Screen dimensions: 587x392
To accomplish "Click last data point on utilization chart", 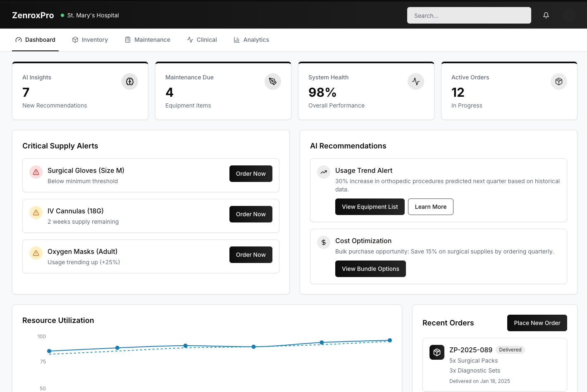I will click(x=390, y=340).
